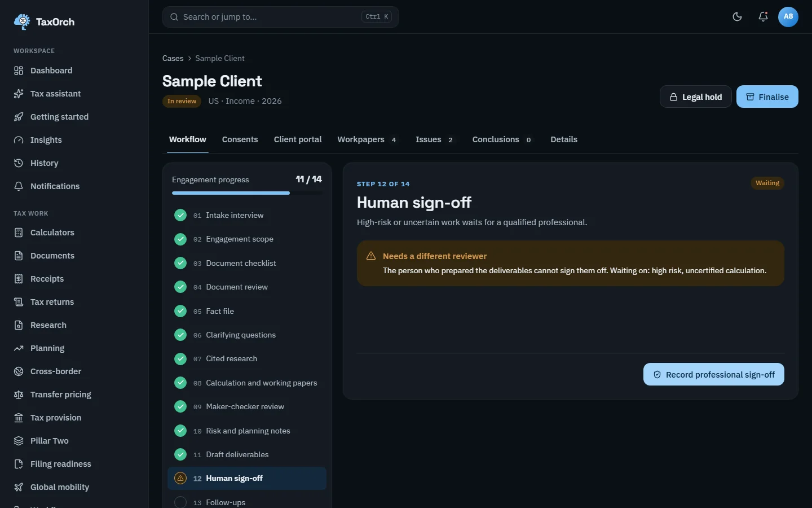Open the Documents section
Screen dimensions: 812x508
coord(74,256)
